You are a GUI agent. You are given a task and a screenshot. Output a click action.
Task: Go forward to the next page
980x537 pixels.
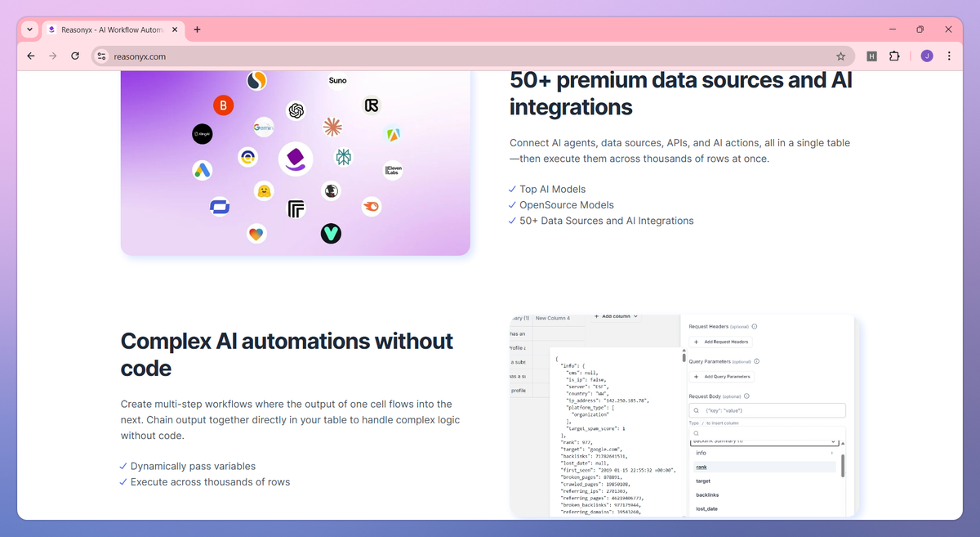pos(53,56)
